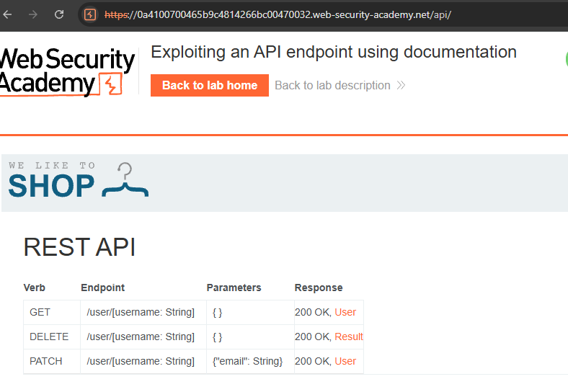Image resolution: width=568 pixels, height=392 pixels.
Task: Click GET row endpoint /user/[username: String]
Action: (141, 312)
